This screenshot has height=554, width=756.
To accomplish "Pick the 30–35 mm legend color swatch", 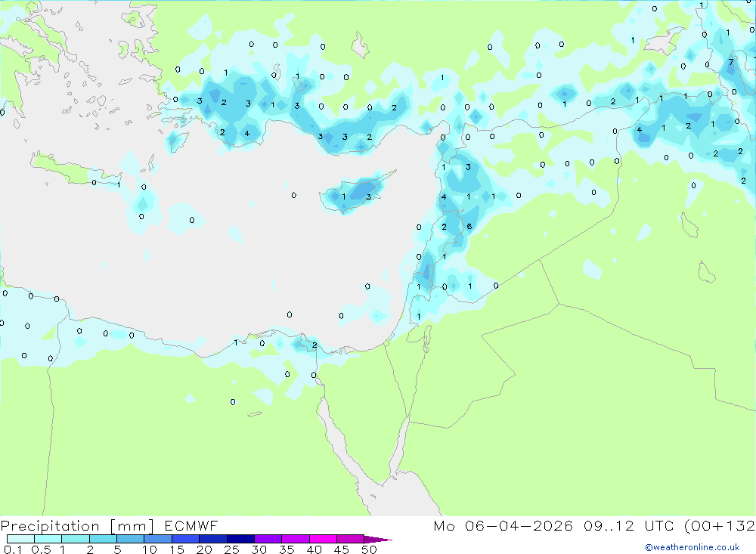I will point(268,539).
